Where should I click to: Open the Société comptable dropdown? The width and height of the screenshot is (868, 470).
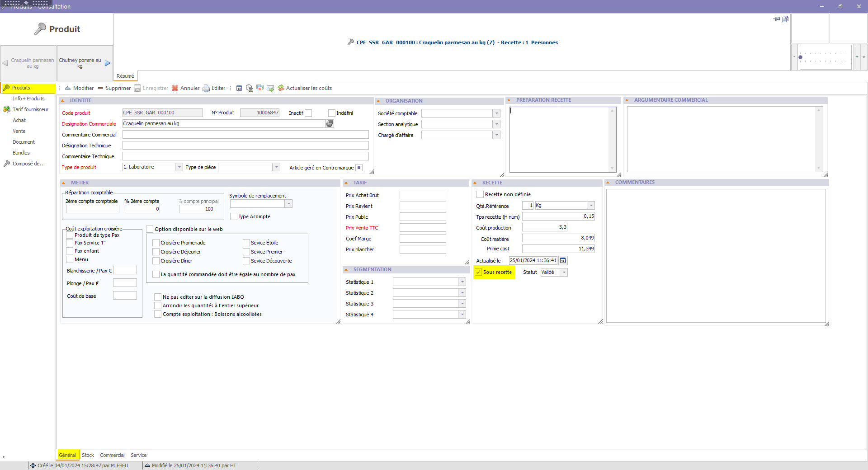pyautogui.click(x=496, y=113)
